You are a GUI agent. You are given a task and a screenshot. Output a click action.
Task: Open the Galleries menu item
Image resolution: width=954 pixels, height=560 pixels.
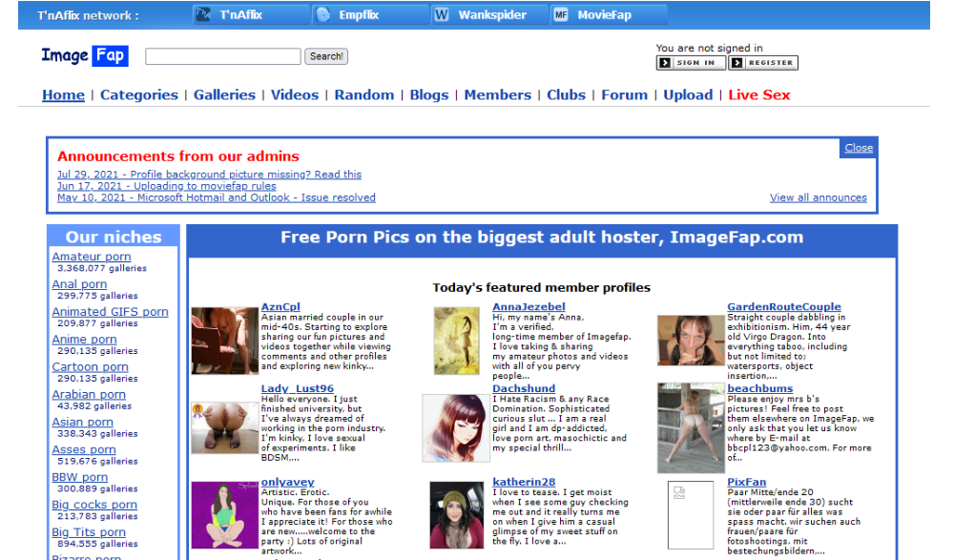click(224, 95)
